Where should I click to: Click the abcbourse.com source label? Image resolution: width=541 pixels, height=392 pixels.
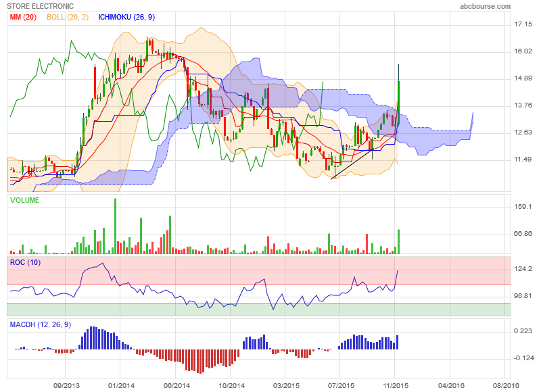point(485,6)
